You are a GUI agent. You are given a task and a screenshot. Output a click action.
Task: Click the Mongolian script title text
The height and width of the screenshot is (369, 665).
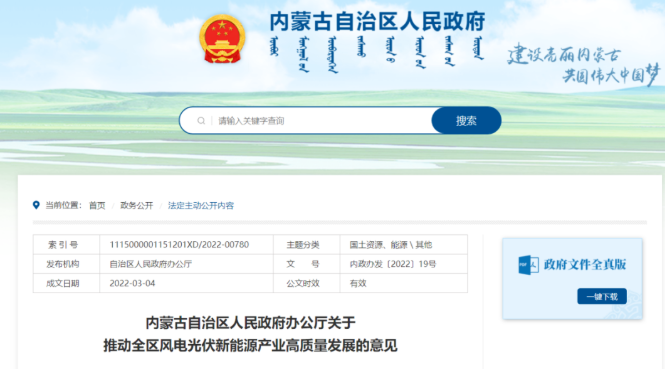click(377, 54)
